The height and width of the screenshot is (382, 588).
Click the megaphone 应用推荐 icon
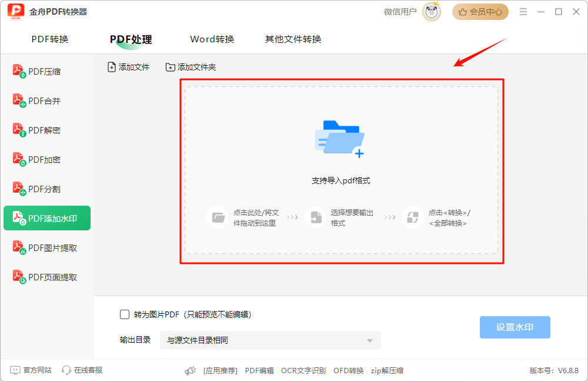(191, 371)
